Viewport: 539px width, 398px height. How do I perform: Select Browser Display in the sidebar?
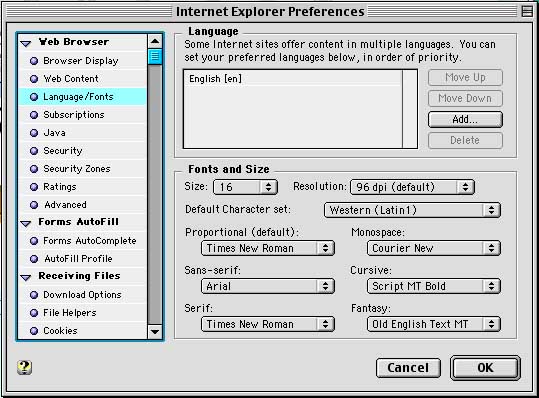click(x=83, y=61)
